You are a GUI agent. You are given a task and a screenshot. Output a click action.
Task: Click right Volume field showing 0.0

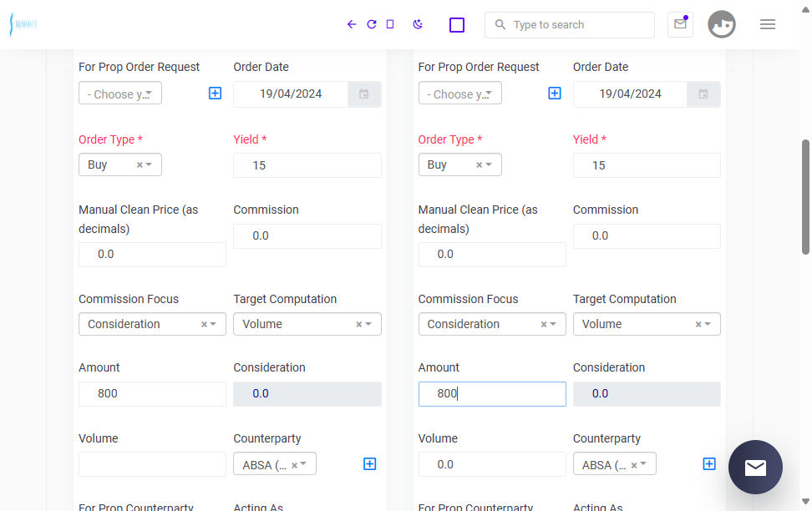[x=492, y=464]
